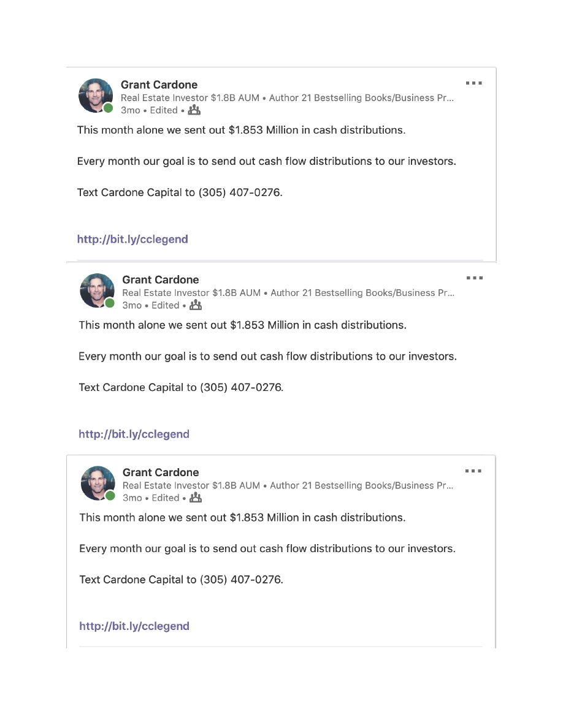Click Grant Cardone's avatar in the bottom post

click(x=97, y=482)
